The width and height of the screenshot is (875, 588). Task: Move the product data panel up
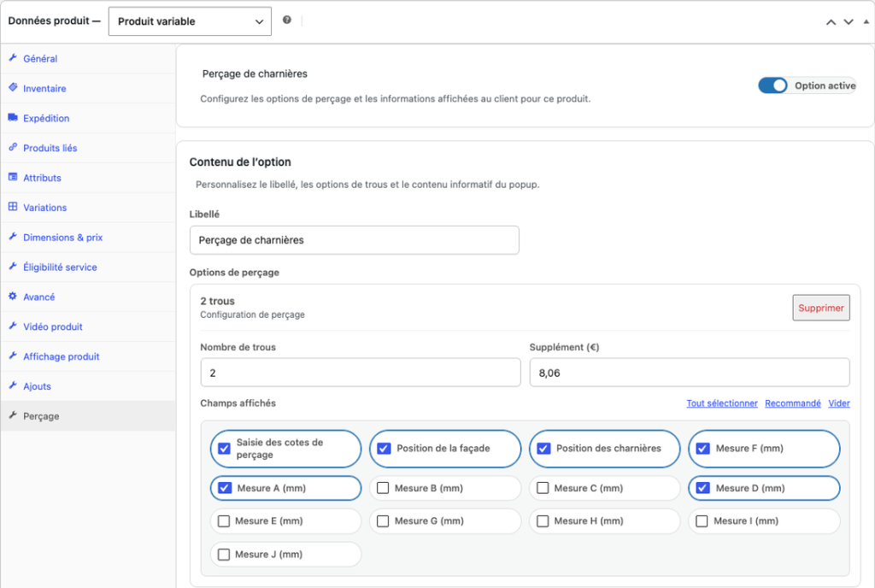click(x=831, y=21)
